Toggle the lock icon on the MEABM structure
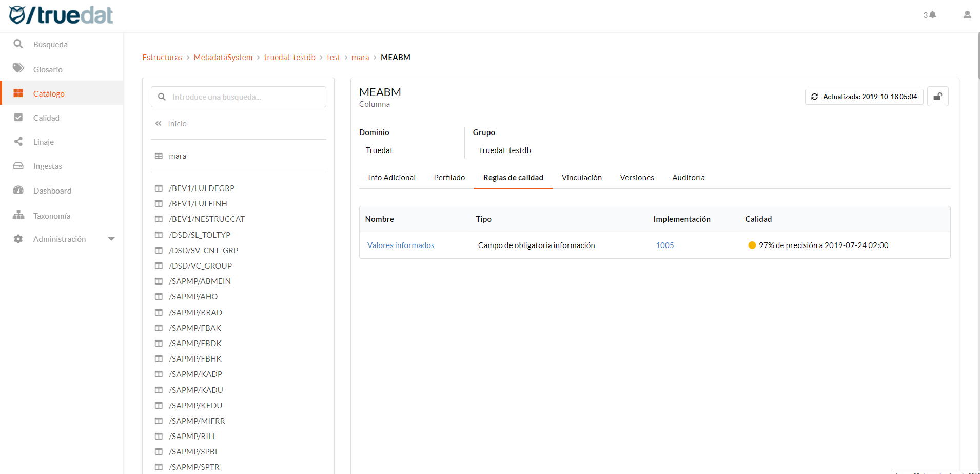980x474 pixels. 938,97
